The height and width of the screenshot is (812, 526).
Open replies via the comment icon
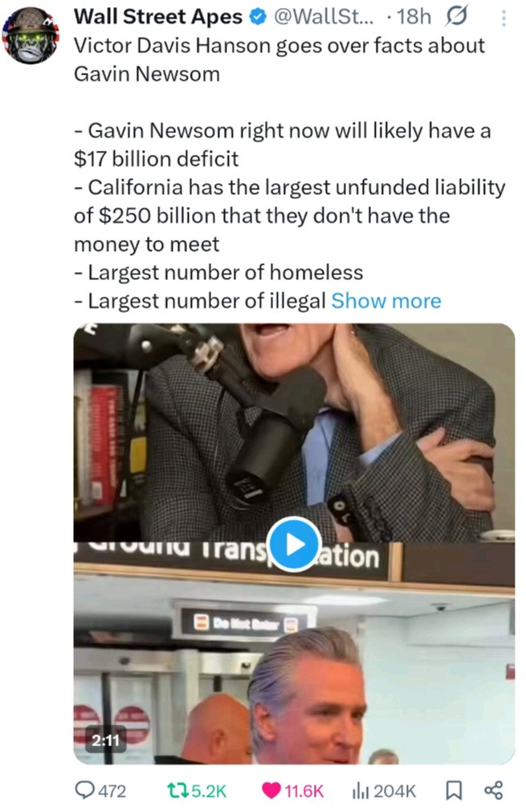pos(83,790)
